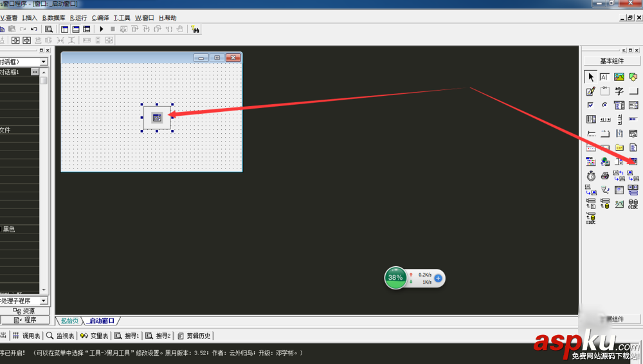Select the common dialog component in palette
Viewport: 643px width, 364px height.
(x=633, y=161)
